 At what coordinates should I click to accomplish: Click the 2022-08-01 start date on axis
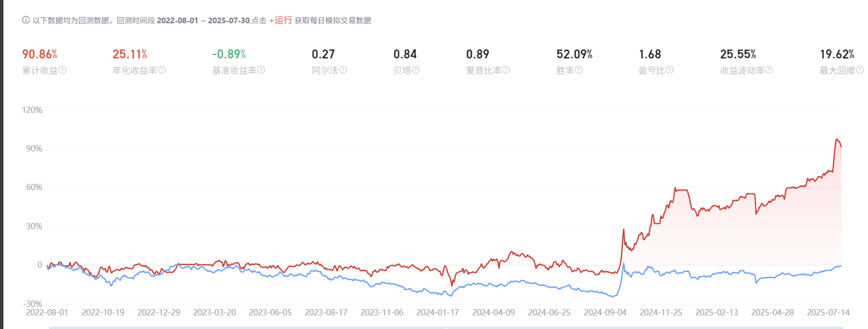(47, 313)
